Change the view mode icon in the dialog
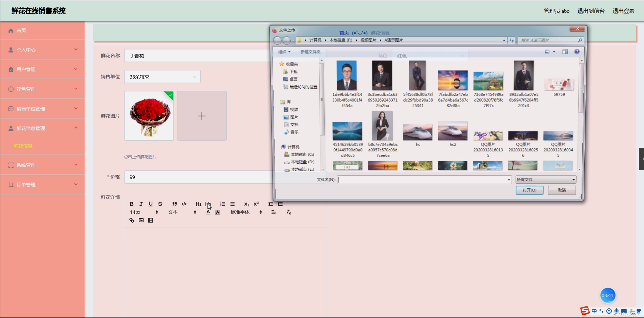The height and width of the screenshot is (318, 644). [x=547, y=52]
